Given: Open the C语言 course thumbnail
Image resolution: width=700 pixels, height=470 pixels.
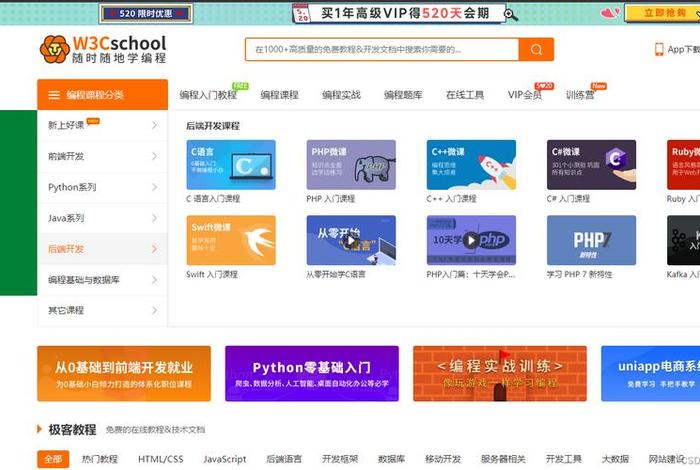Looking at the screenshot, I should [x=231, y=165].
